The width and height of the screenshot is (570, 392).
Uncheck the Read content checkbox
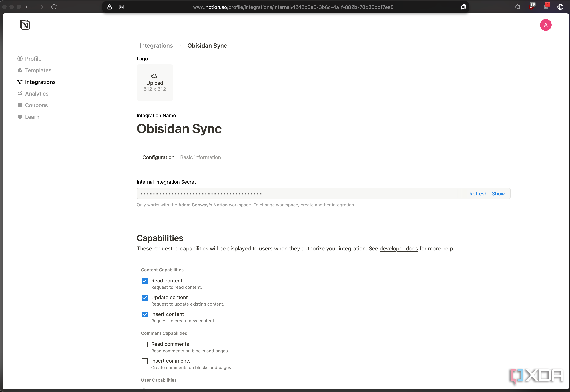(x=145, y=281)
